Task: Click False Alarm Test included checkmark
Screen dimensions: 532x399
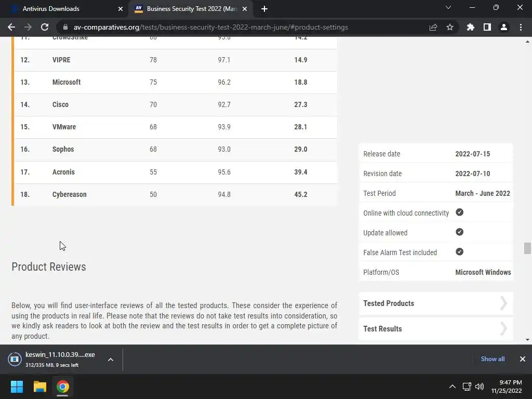Action: pyautogui.click(x=459, y=252)
